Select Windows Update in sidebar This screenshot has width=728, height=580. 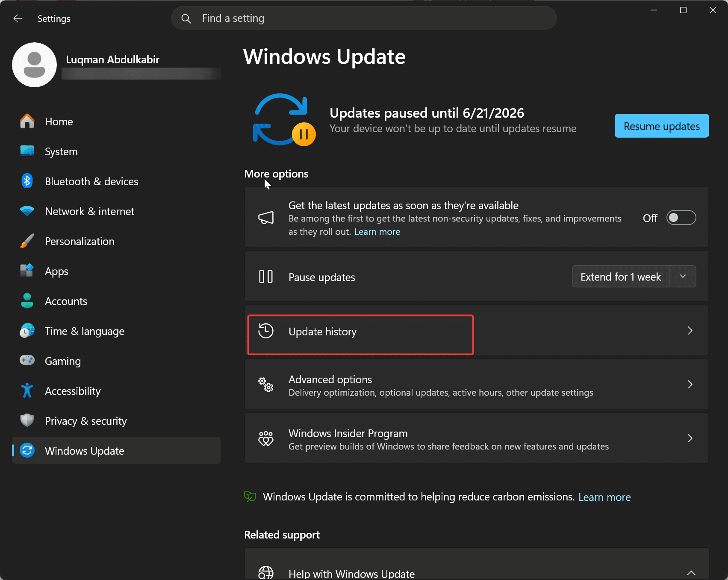coord(116,450)
